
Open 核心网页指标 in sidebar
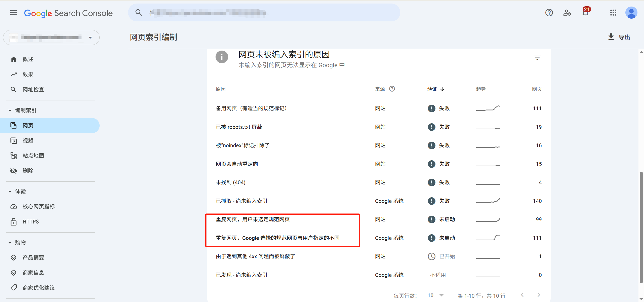38,207
